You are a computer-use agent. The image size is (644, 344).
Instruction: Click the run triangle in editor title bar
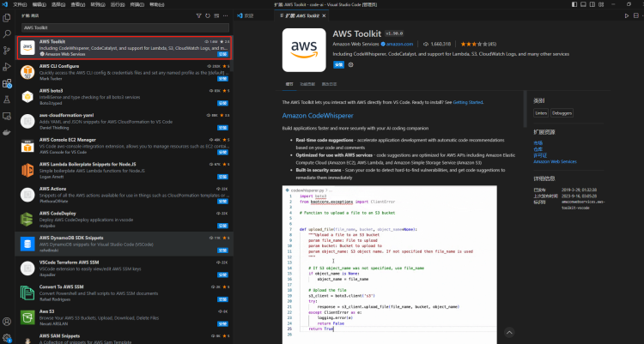coord(627,15)
